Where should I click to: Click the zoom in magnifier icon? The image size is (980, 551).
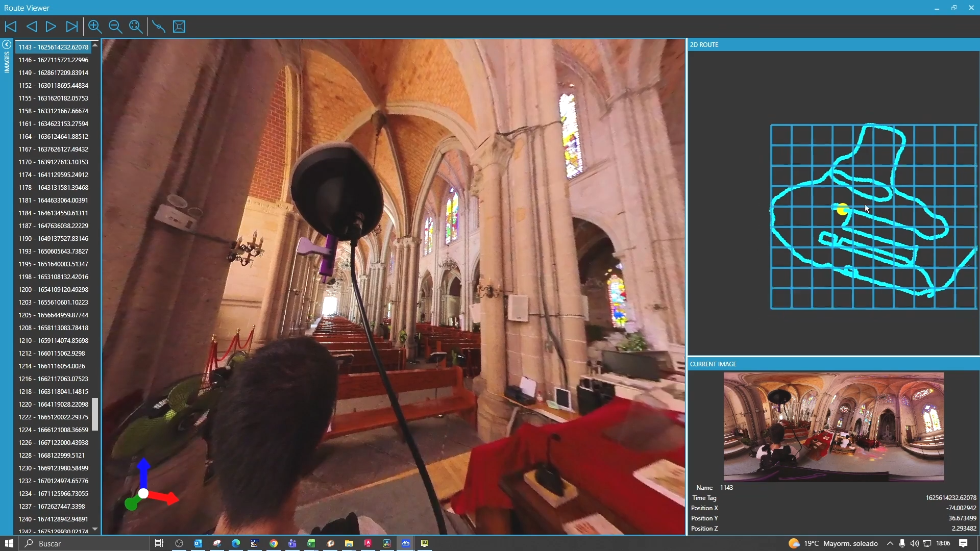[95, 27]
